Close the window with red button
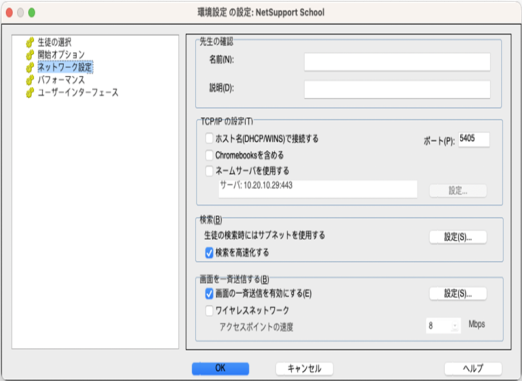Viewport: 522px width, 381px height. point(10,13)
